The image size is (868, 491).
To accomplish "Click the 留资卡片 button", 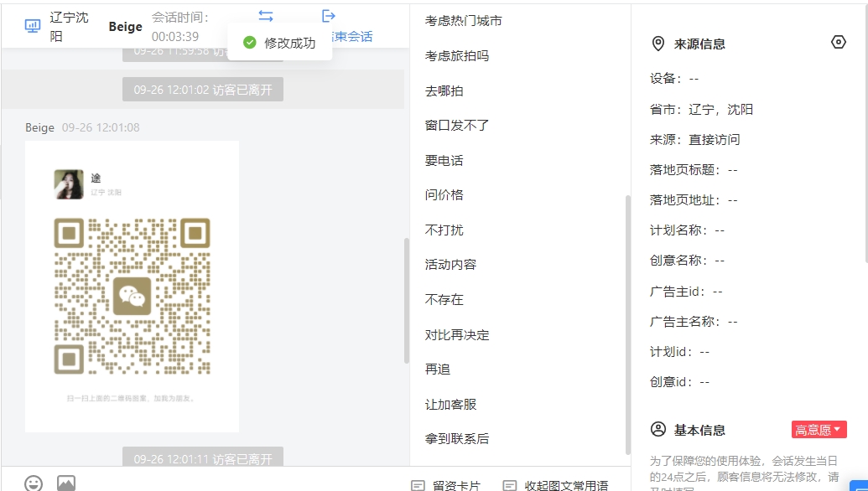I will (x=446, y=485).
